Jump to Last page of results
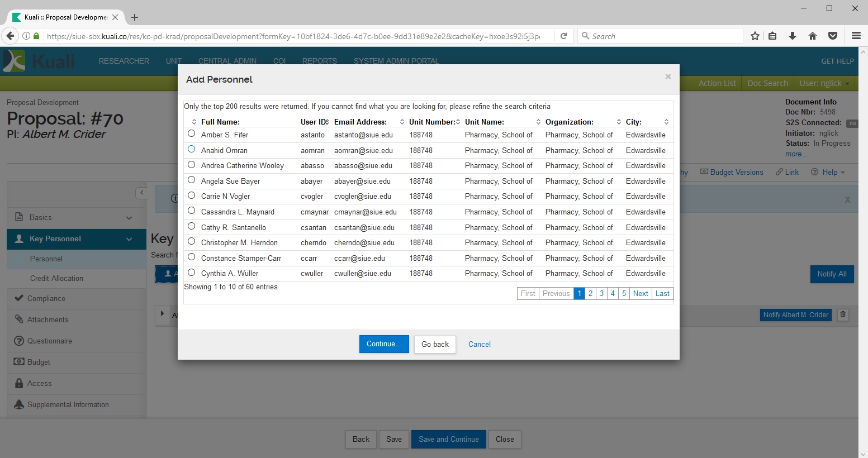 coord(662,294)
